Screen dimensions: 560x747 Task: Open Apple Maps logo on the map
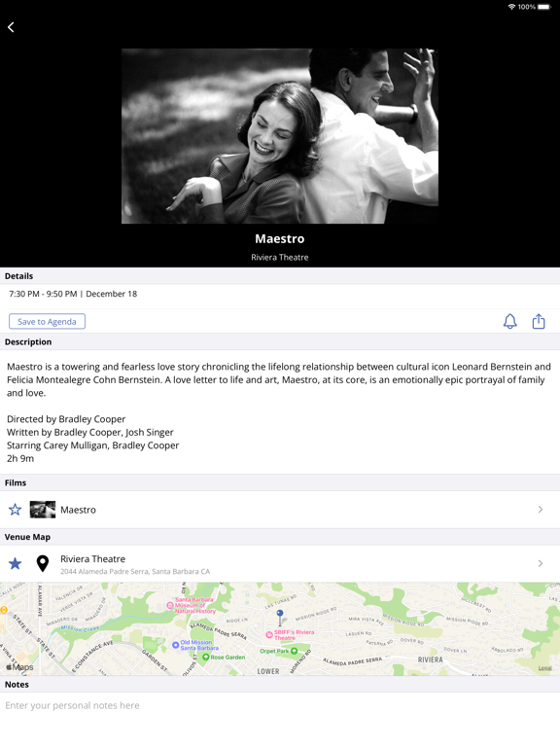coord(19,667)
